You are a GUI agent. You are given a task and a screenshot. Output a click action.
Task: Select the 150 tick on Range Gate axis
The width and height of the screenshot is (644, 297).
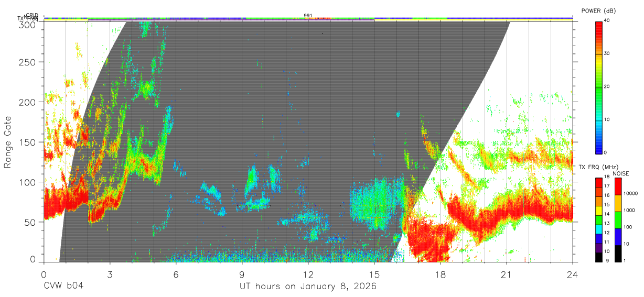tap(28, 142)
